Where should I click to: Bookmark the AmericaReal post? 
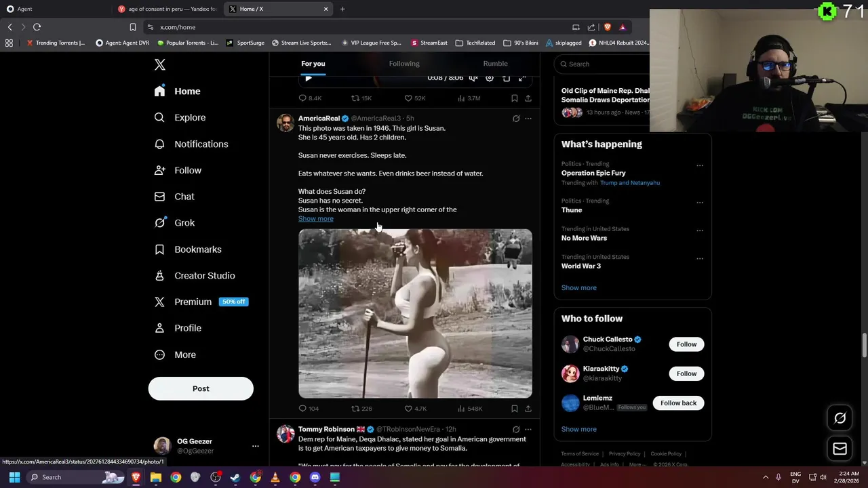coord(515,409)
